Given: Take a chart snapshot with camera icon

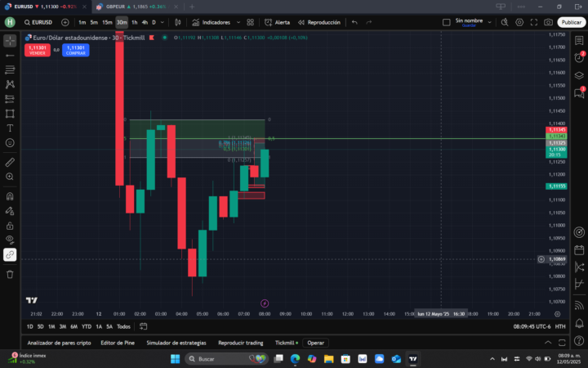Looking at the screenshot, I should pyautogui.click(x=548, y=22).
